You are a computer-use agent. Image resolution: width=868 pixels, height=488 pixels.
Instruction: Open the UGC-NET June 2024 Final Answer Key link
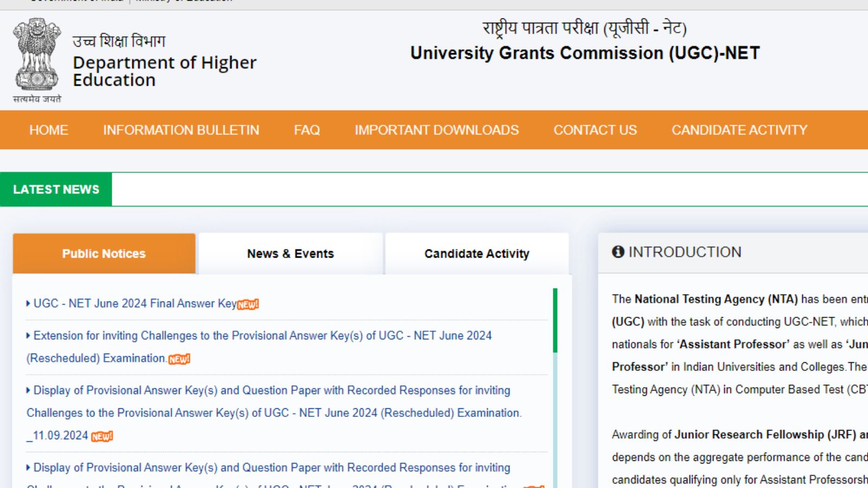point(136,303)
